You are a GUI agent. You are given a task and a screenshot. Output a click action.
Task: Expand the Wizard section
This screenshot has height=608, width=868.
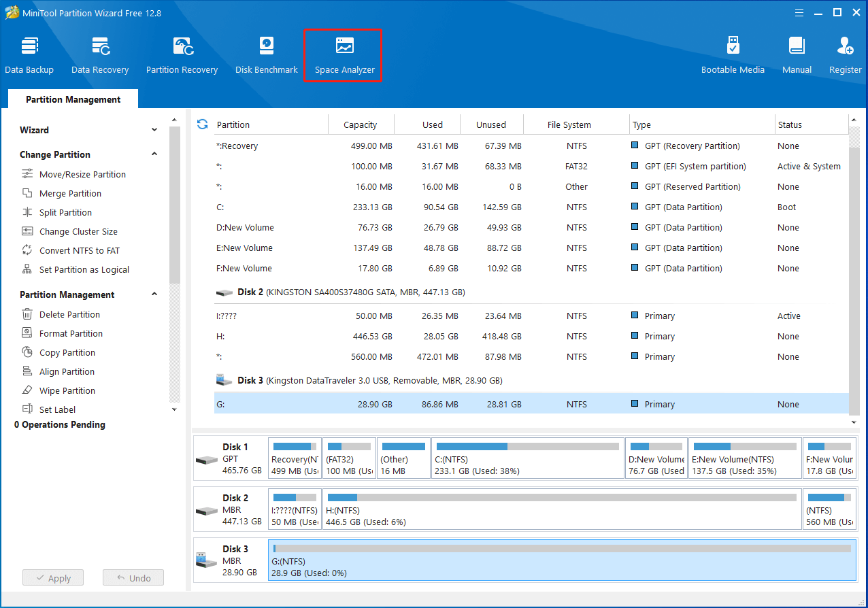(x=154, y=130)
